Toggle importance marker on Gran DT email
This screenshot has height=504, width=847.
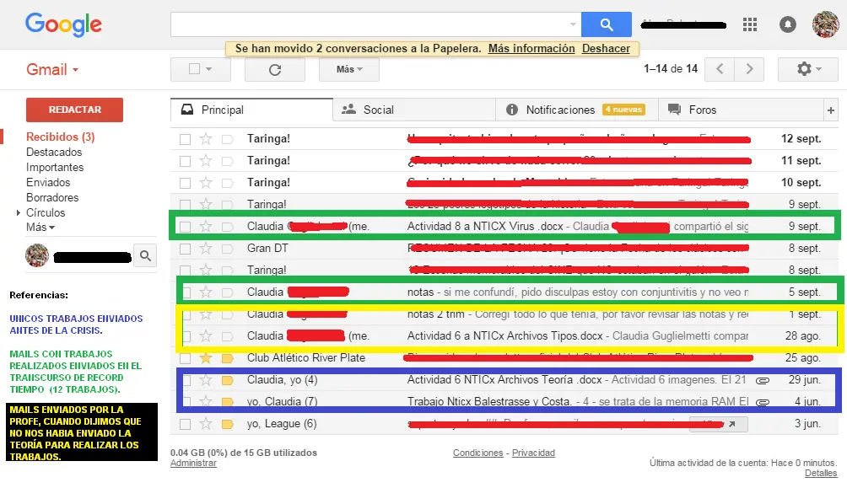click(x=228, y=249)
